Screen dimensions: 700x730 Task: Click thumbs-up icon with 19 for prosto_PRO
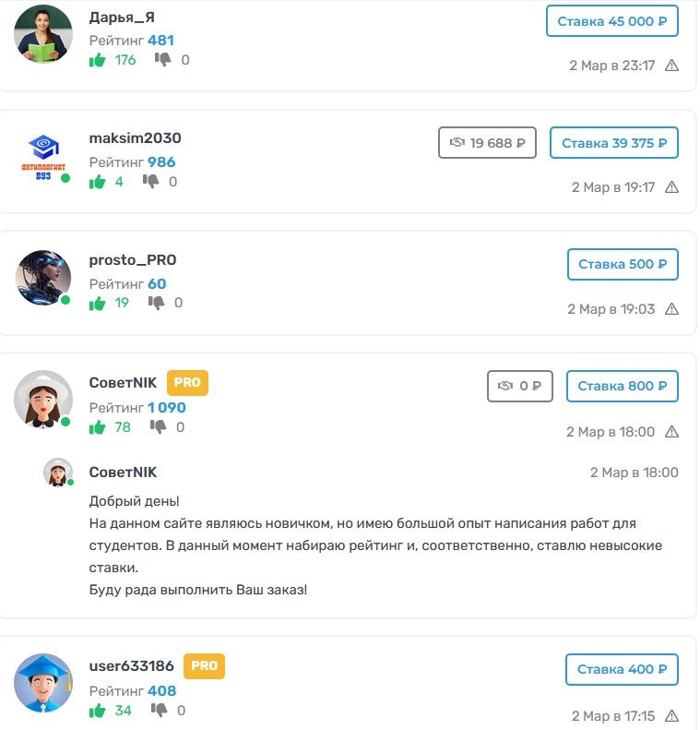(97, 303)
